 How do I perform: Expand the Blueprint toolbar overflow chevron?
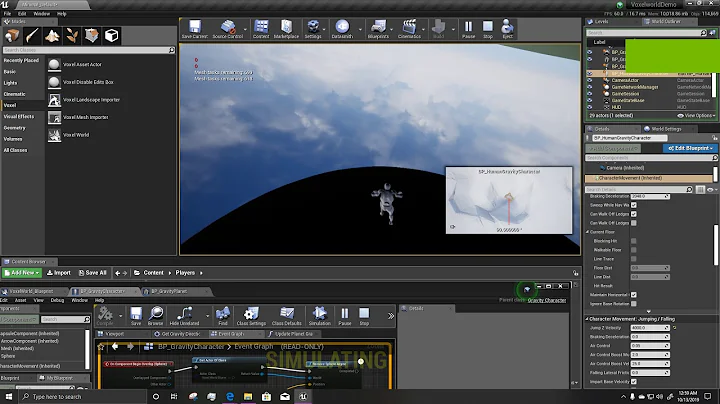pyautogui.click(x=391, y=316)
